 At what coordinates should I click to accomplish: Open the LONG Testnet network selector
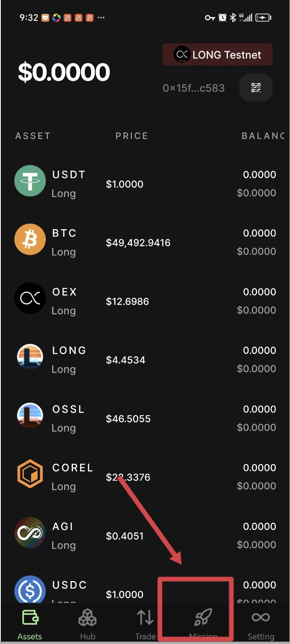[x=217, y=55]
